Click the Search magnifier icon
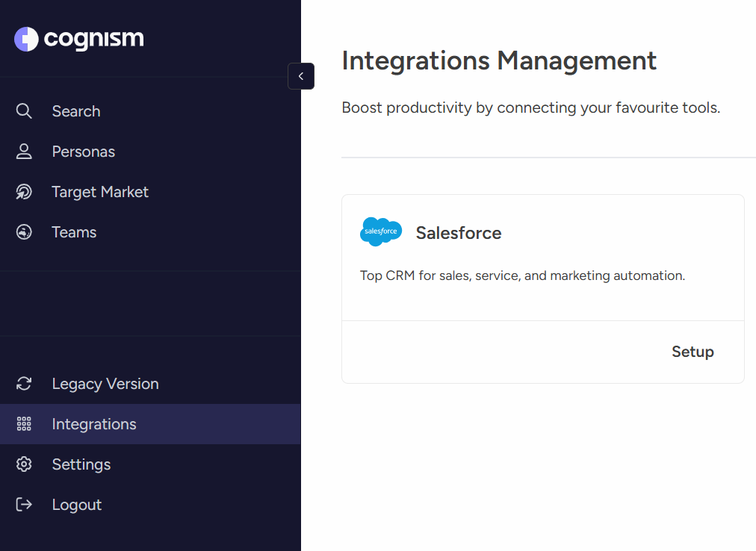Viewport: 756px width, 551px height. 24,111
